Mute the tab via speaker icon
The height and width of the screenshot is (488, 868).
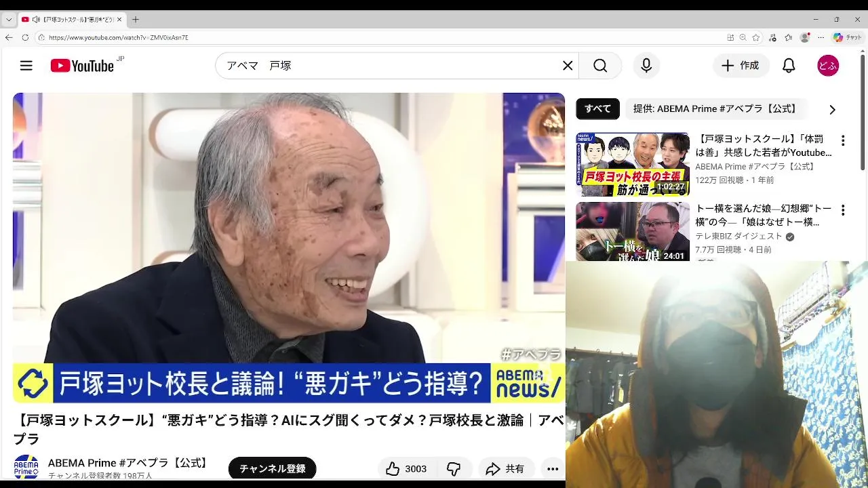click(x=36, y=20)
